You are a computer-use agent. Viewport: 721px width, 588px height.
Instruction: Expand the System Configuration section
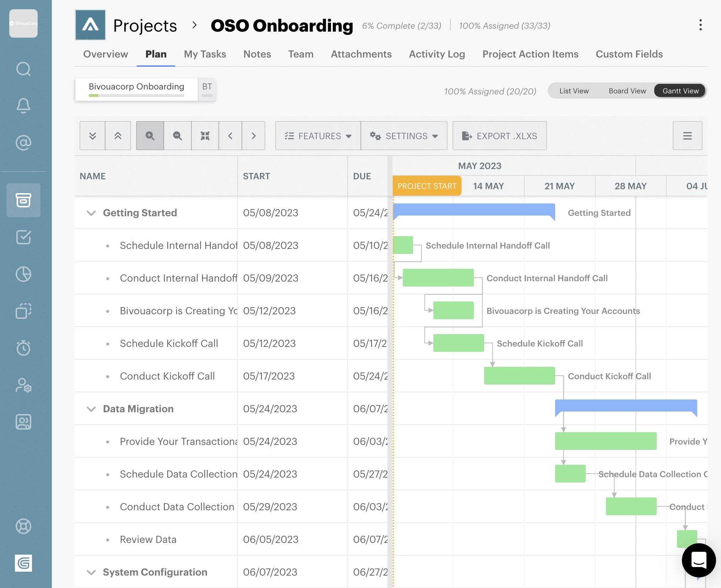click(x=91, y=572)
